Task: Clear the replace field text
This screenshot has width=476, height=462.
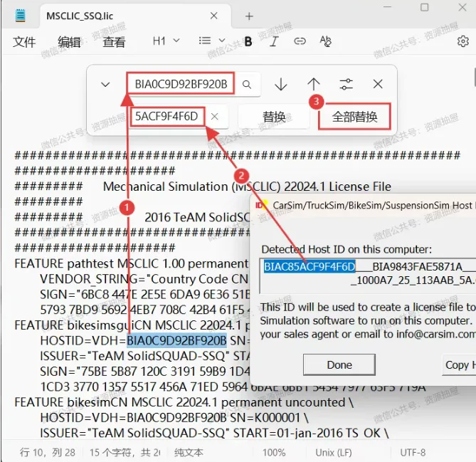Action: pos(215,116)
